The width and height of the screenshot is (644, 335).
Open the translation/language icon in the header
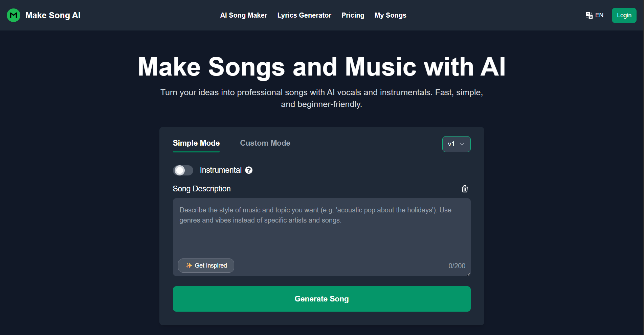589,15
